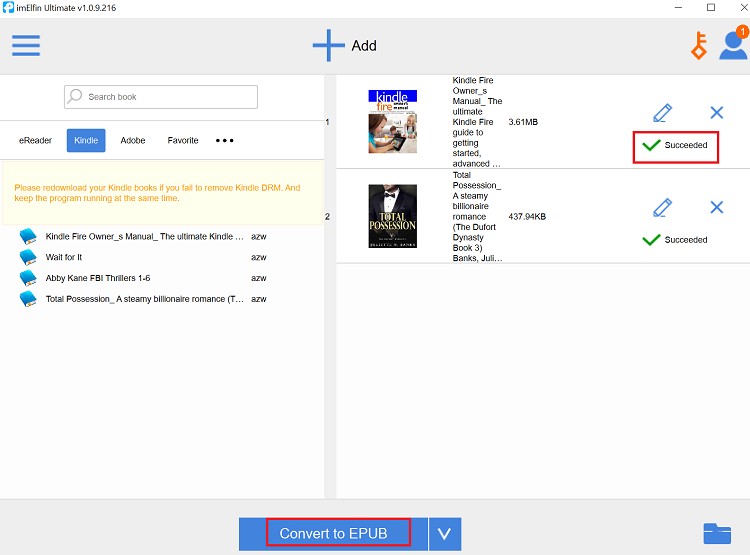Click the blue plus Add icon
Screen dimensions: 750x555
point(329,45)
